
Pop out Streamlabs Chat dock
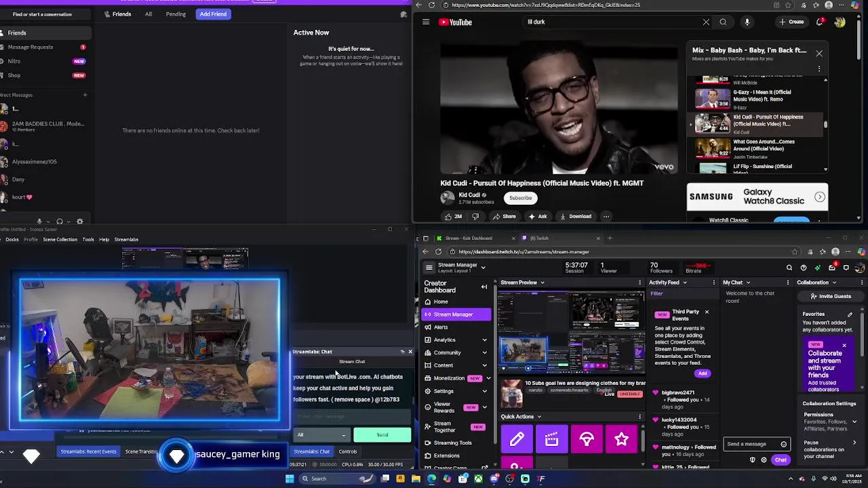402,352
